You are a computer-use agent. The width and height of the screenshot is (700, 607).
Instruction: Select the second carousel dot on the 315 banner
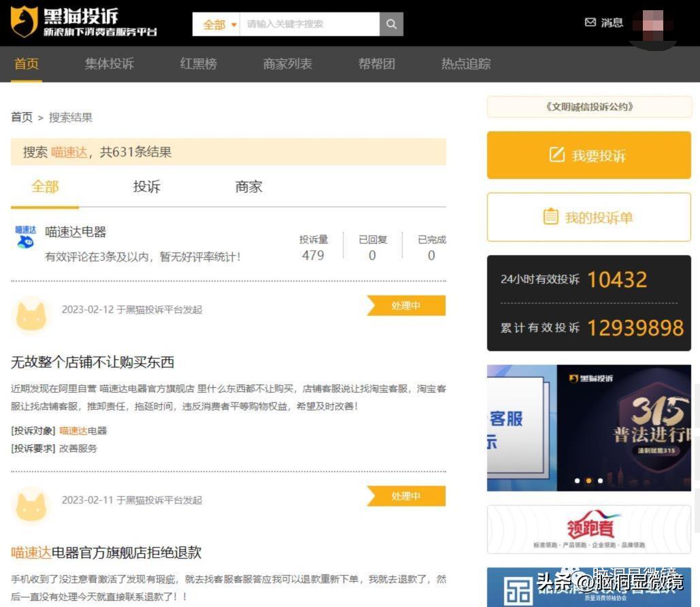pos(589,480)
